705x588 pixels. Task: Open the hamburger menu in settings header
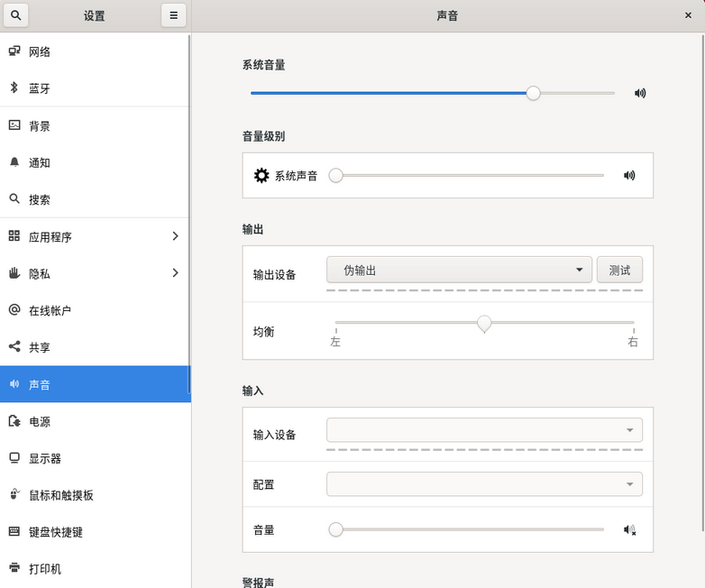173,15
